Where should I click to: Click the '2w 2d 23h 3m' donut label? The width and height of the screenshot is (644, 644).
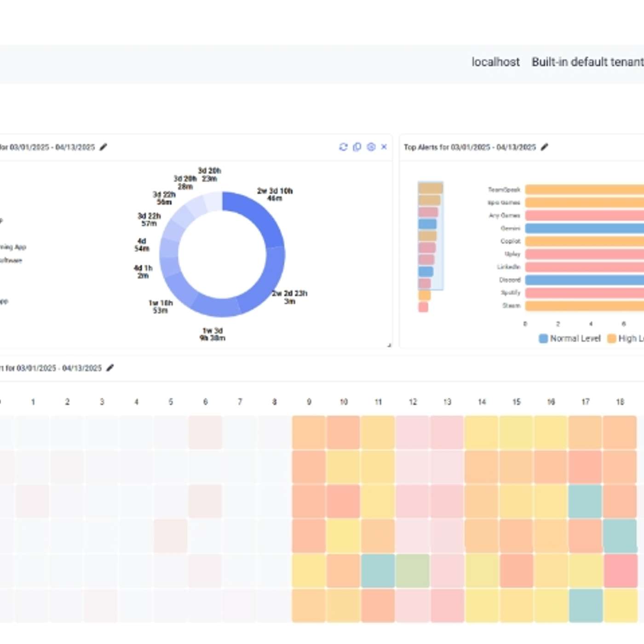289,297
